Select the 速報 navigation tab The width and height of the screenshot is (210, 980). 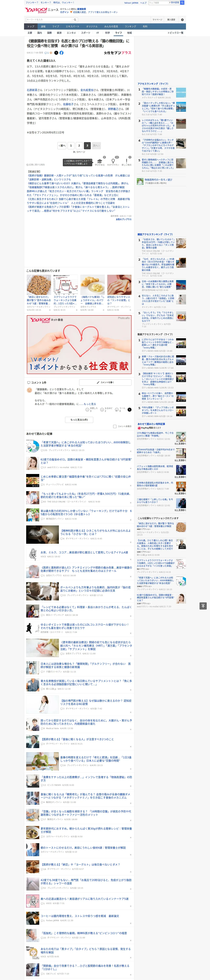coord(43,27)
